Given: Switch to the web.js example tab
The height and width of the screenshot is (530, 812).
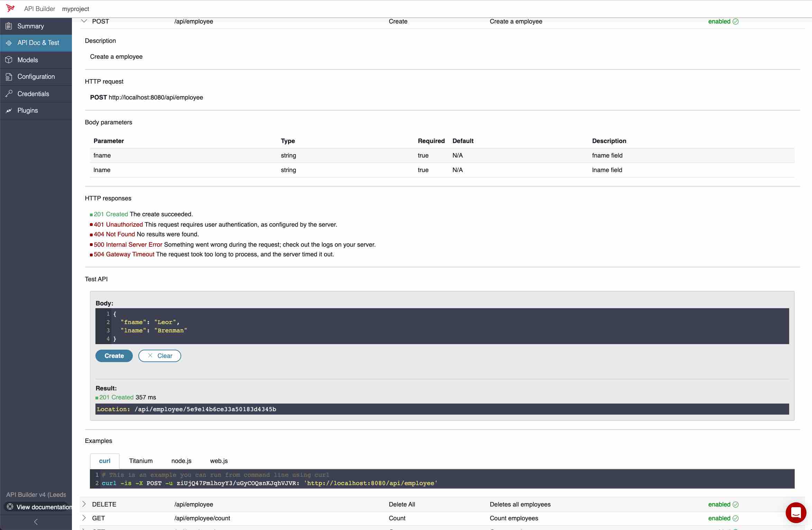Looking at the screenshot, I should coord(219,461).
